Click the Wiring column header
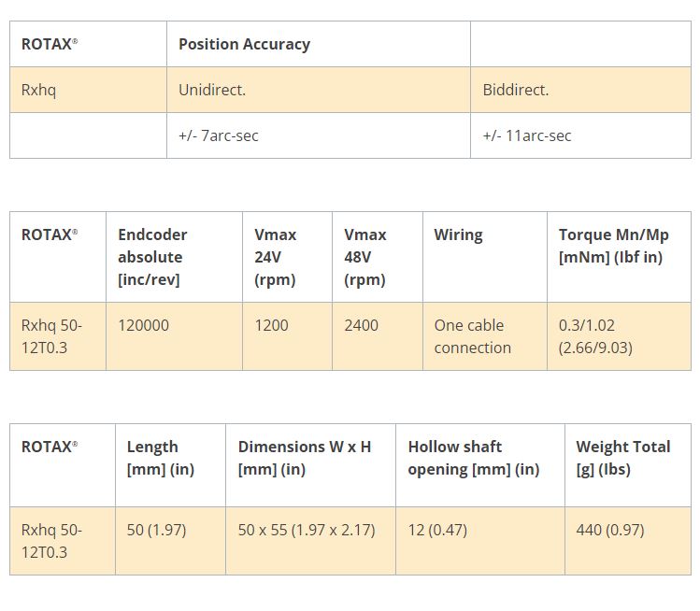The image size is (700, 611). [x=458, y=234]
